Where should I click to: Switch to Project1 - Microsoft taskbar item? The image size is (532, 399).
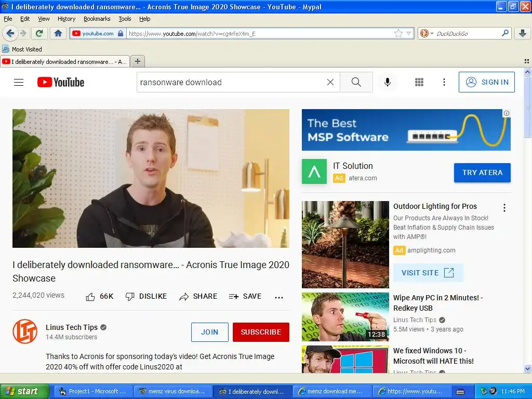pos(92,392)
